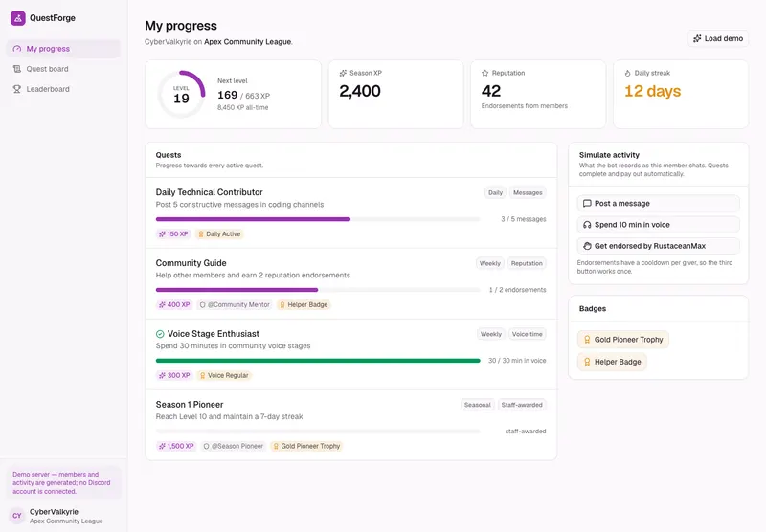Open the Season 1 Pioneer quest
The image size is (766, 532).
tap(190, 405)
